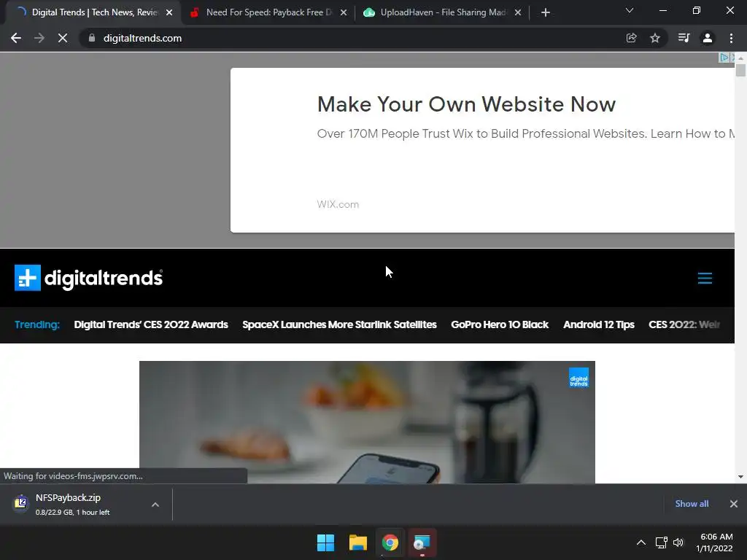Open Digital Trends' CES 2022 Awards
The height and width of the screenshot is (560, 747).
151,324
